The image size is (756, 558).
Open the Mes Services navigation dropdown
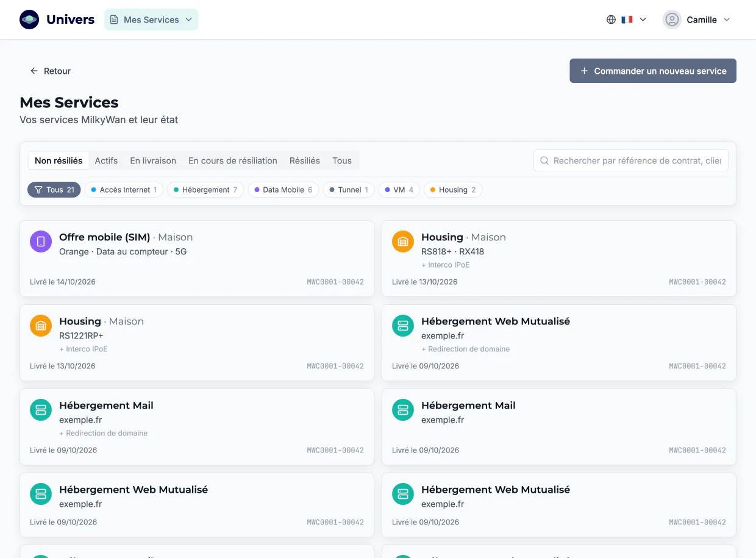151,20
